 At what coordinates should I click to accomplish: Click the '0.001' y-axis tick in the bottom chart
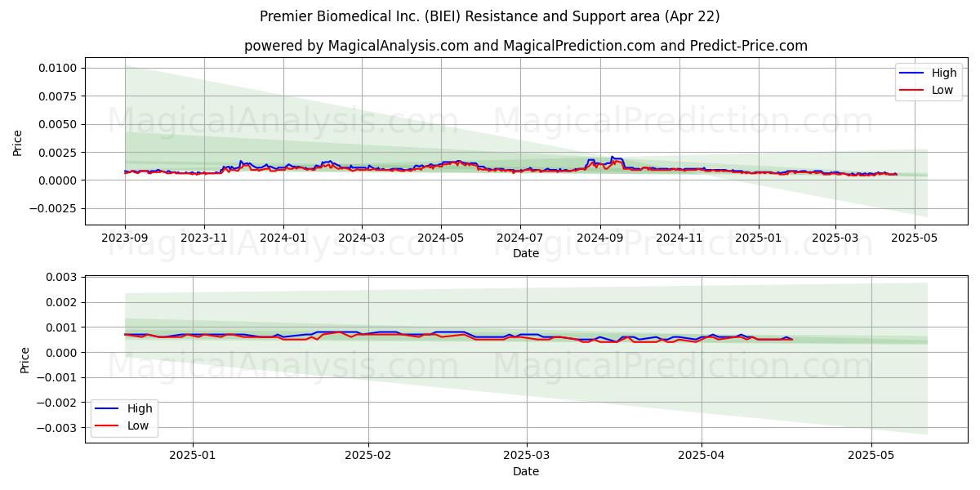click(61, 327)
